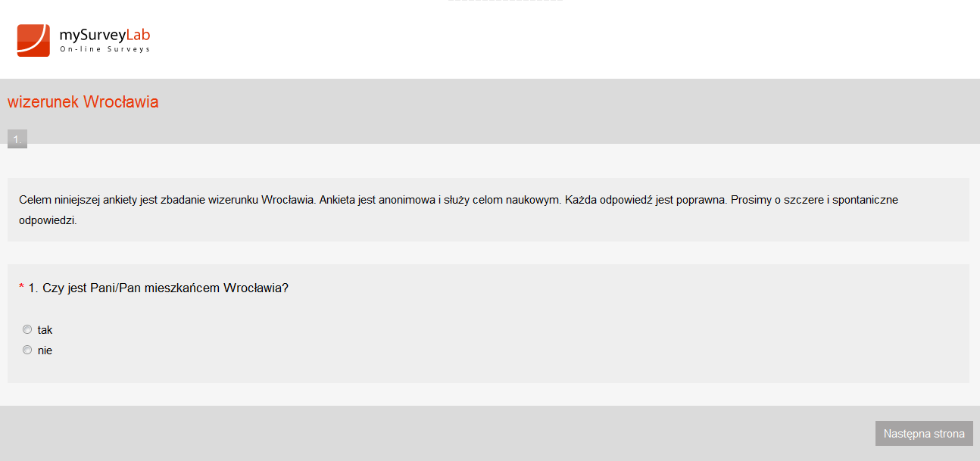Click the word "mieszkańcem" in the question

click(x=180, y=288)
